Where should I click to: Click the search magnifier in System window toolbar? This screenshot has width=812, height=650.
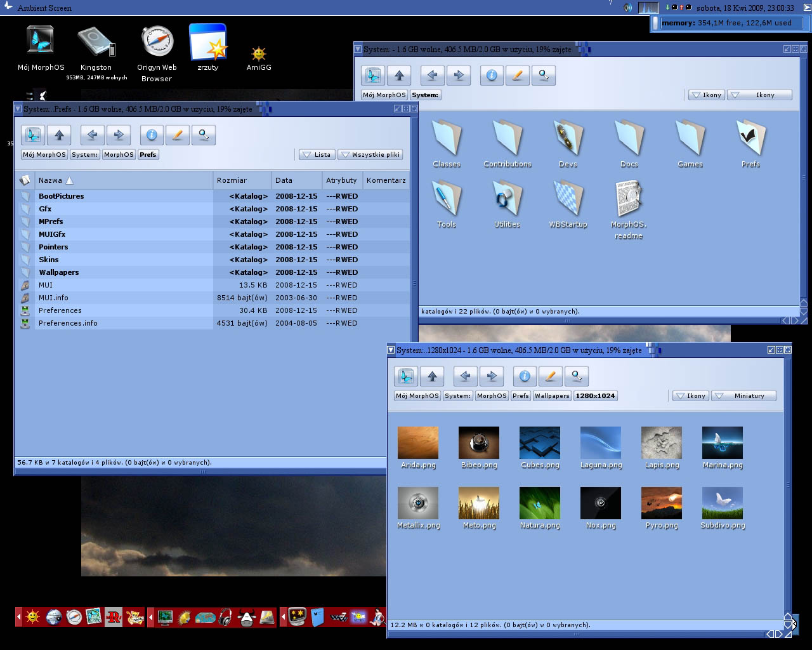point(544,75)
